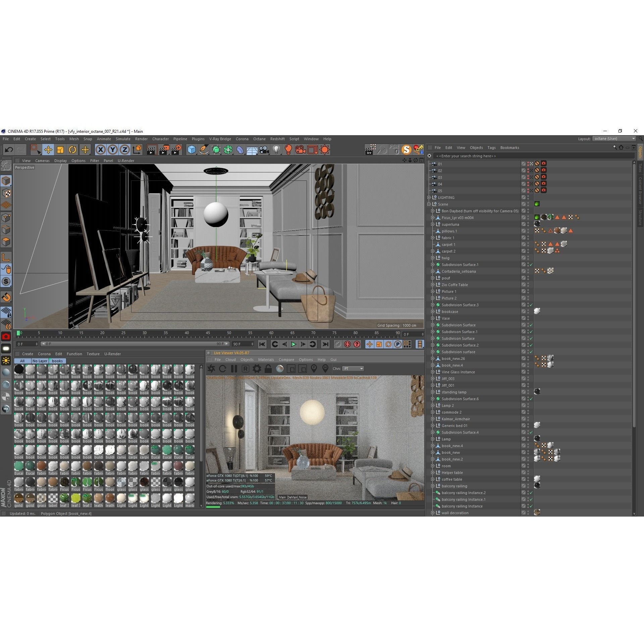The image size is (644, 644).
Task: Open the Chn channel dropdown
Action: (353, 369)
